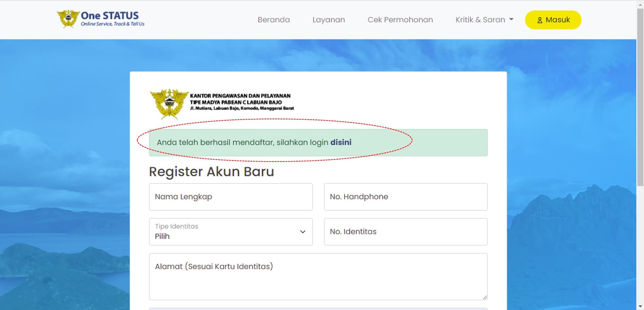Click the Alamat textarea resize handle
The width and height of the screenshot is (644, 310).
[485, 297]
